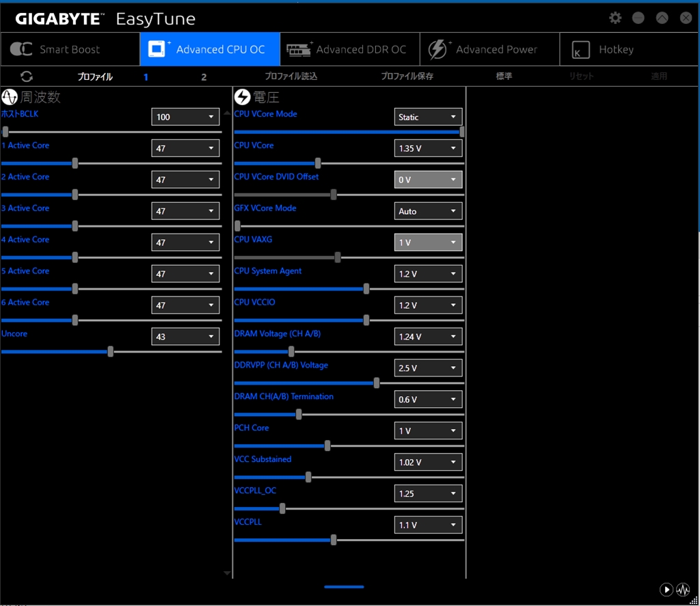The width and height of the screenshot is (700, 606).
Task: Click the 適用 apply button
Action: pos(659,77)
